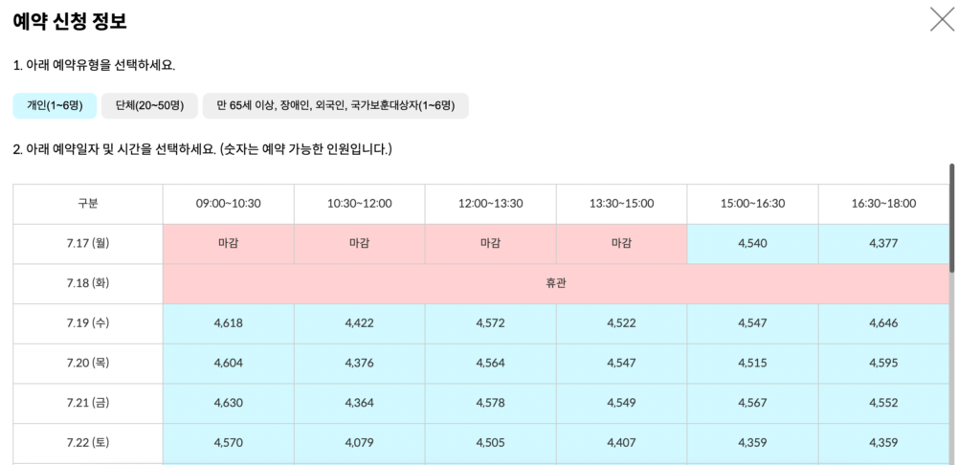The width and height of the screenshot is (980, 465).
Task: Reserve 7.22 (토) slot showing 4,407
Action: click(621, 444)
